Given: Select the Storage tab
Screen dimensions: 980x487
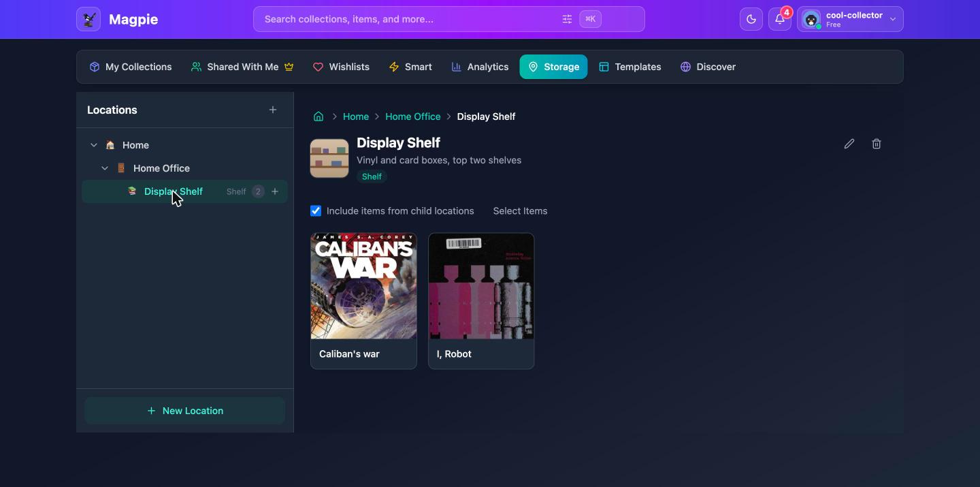Looking at the screenshot, I should 553,67.
